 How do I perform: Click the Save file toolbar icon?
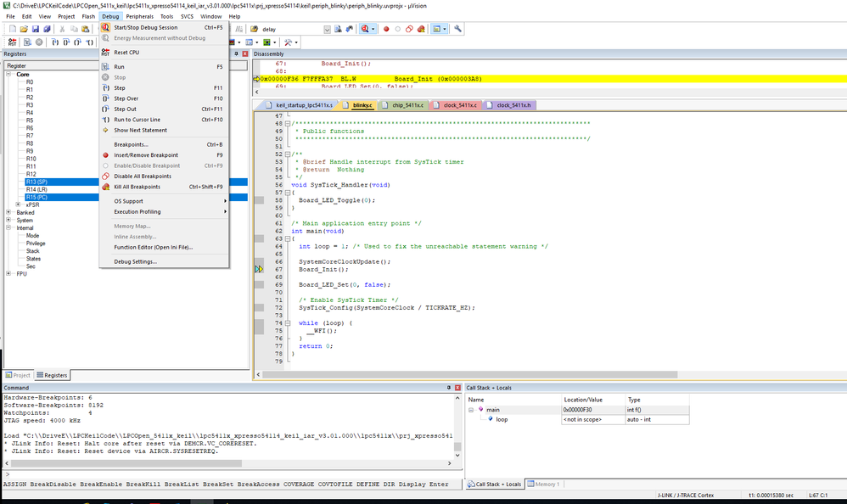click(x=36, y=29)
